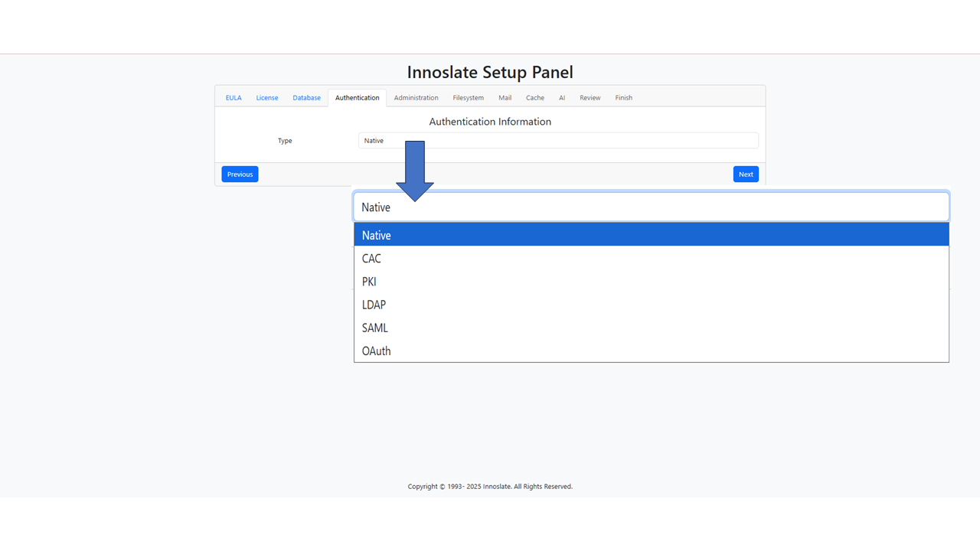The height and width of the screenshot is (551, 980).
Task: Click the Type field label
Action: pyautogui.click(x=285, y=141)
